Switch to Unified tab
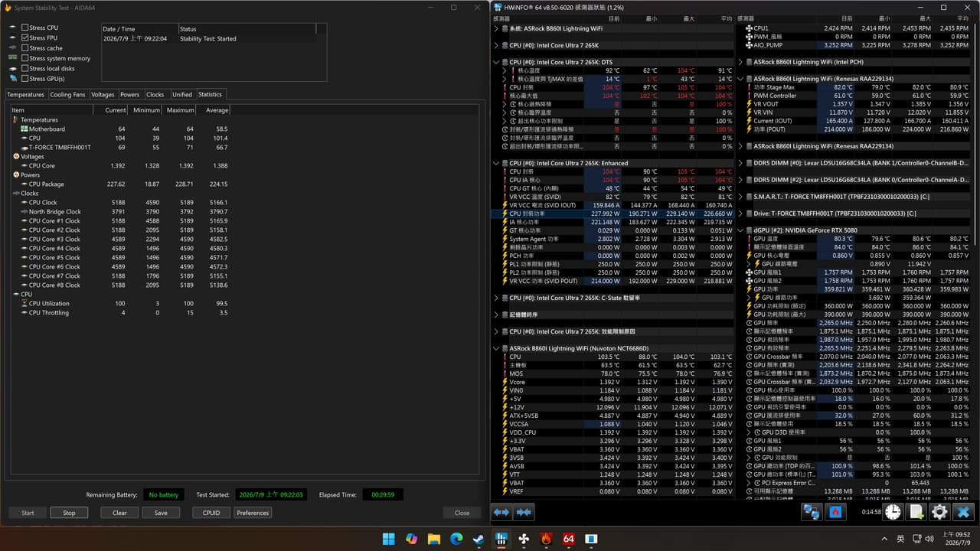Image resolution: width=980 pixels, height=551 pixels. coord(182,95)
